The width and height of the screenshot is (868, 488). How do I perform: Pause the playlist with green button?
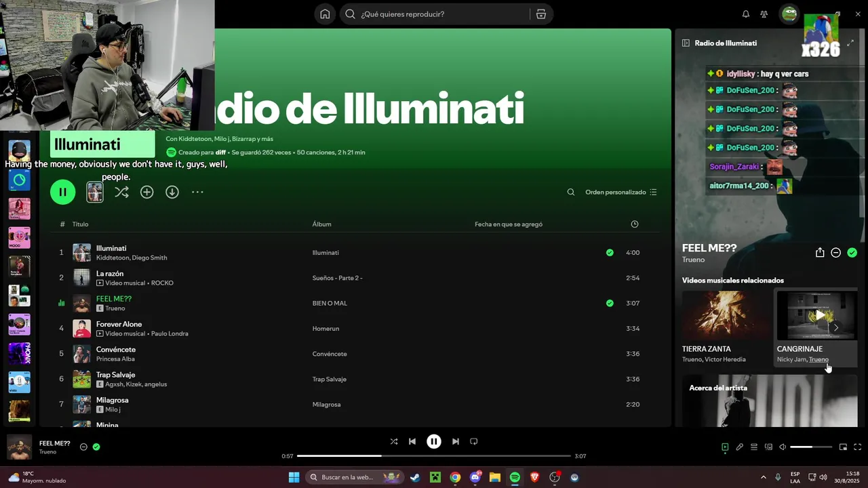62,192
